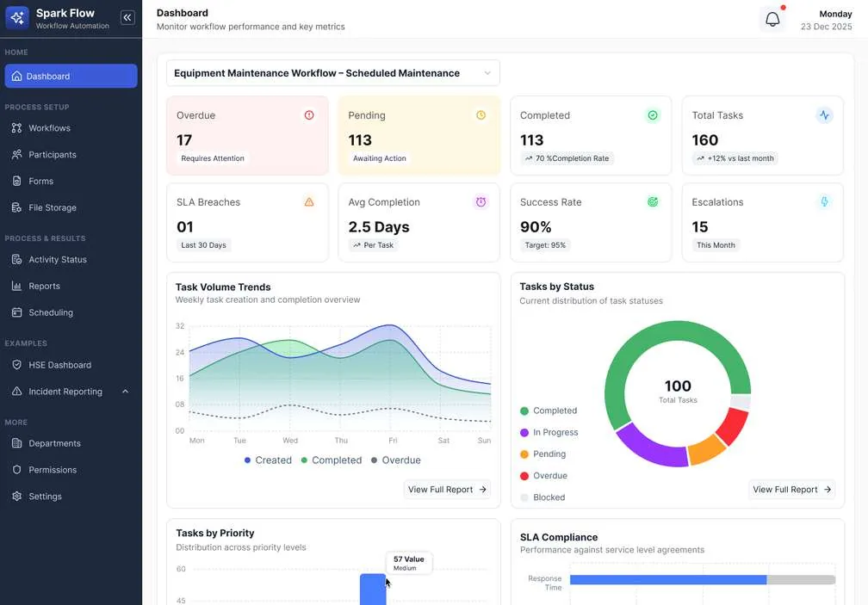This screenshot has height=605, width=868.
Task: Click the Forms document icon
Action: pos(16,181)
